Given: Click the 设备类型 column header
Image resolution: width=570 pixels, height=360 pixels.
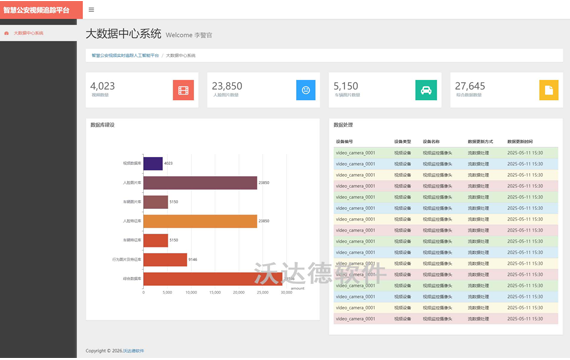Looking at the screenshot, I should (402, 141).
